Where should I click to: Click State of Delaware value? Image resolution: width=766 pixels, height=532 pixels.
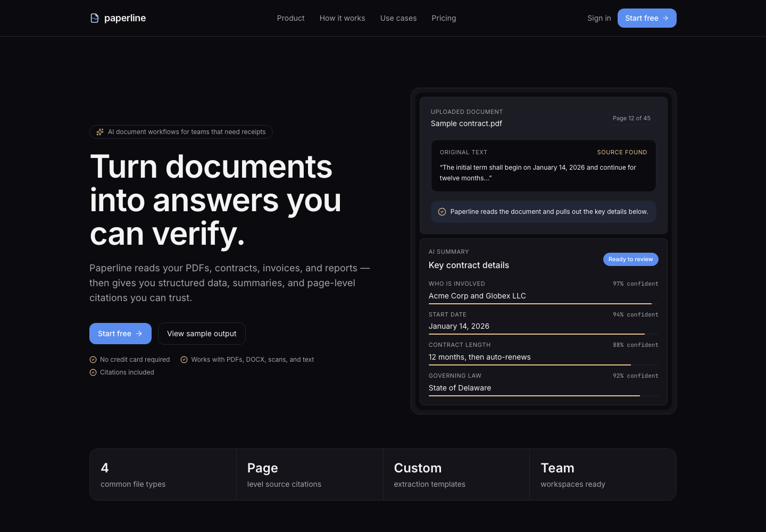[460, 388]
